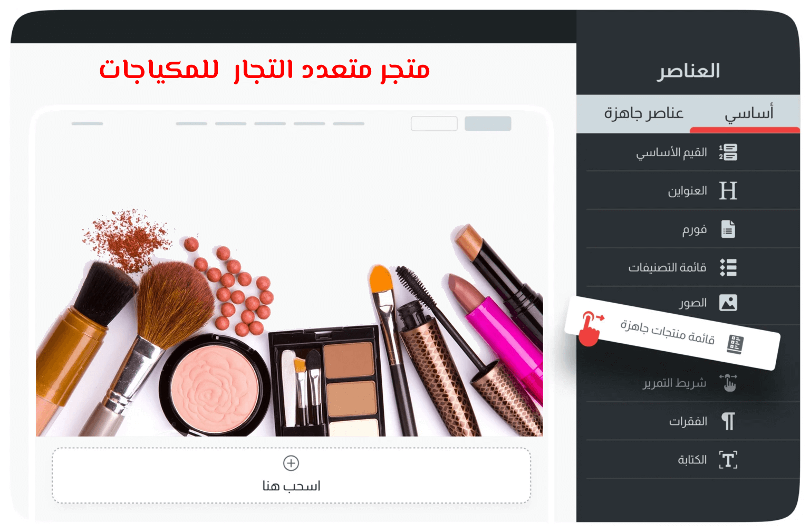Click the اسحب هنا drop zone
This screenshot has height=532, width=810.
pyautogui.click(x=291, y=476)
